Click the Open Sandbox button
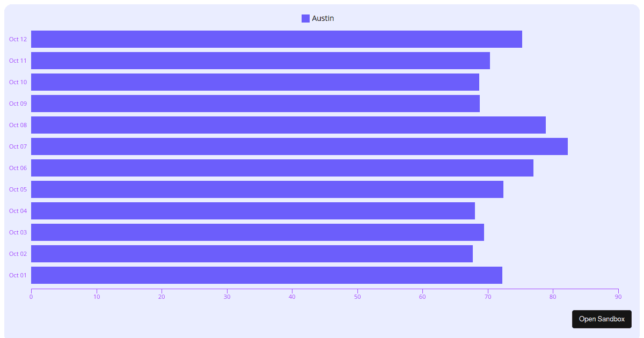 (602, 319)
